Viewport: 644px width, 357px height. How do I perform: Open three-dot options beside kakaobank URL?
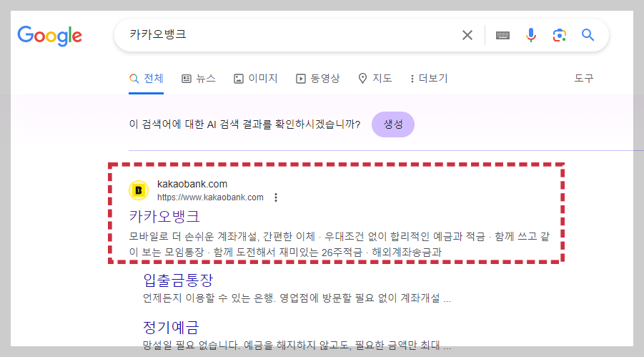click(276, 197)
